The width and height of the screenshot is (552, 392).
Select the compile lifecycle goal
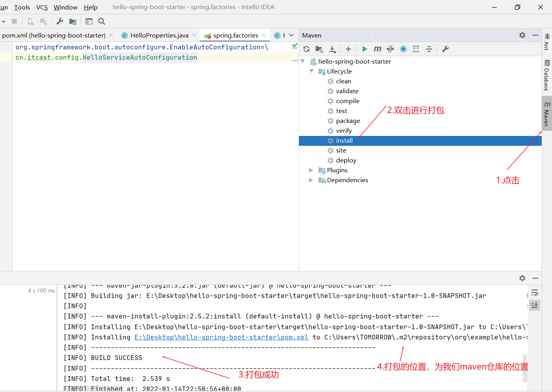tap(348, 101)
